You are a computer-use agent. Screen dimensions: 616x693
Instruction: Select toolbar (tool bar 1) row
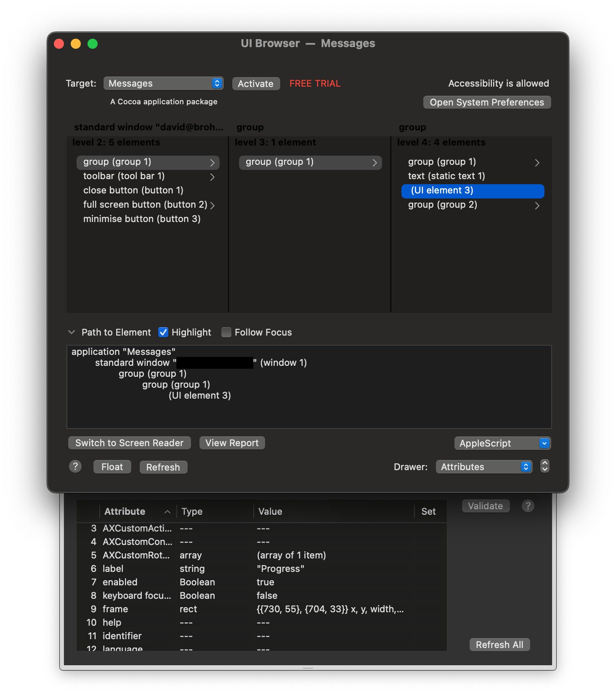pyautogui.click(x=148, y=176)
